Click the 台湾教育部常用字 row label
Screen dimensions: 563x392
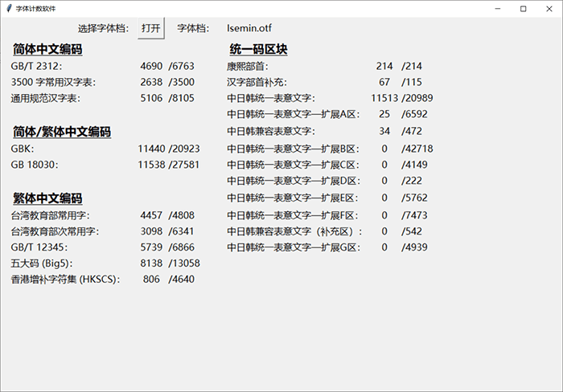50,214
